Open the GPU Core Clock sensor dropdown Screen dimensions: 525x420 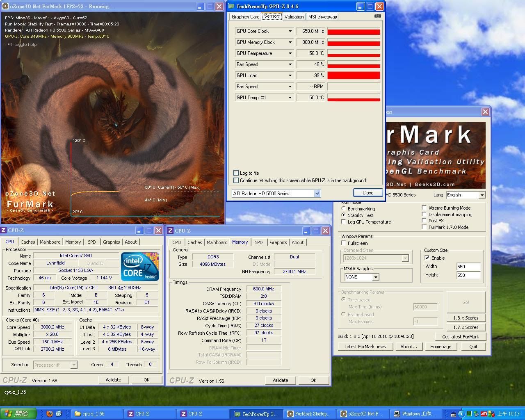coord(290,31)
